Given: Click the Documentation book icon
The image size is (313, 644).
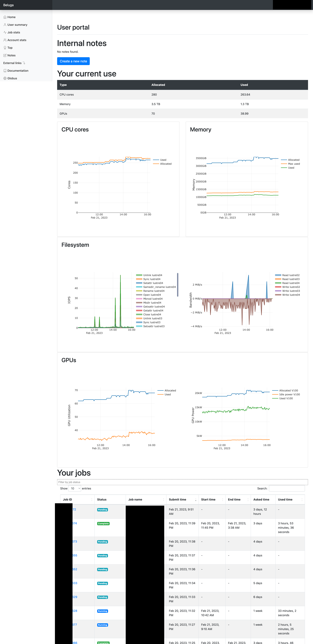Looking at the screenshot, I should click(x=5, y=71).
